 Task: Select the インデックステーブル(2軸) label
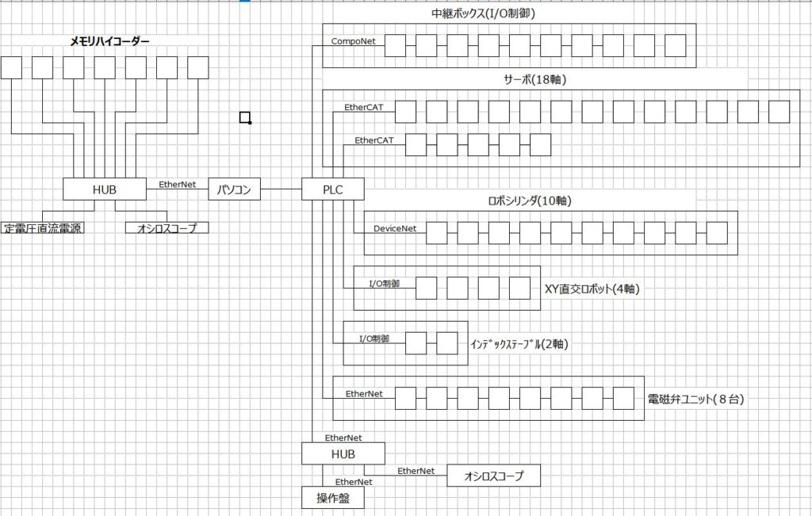pos(519,344)
